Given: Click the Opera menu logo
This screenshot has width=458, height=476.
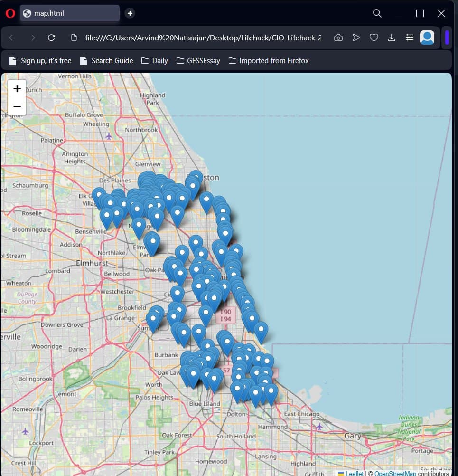Looking at the screenshot, I should [10, 13].
